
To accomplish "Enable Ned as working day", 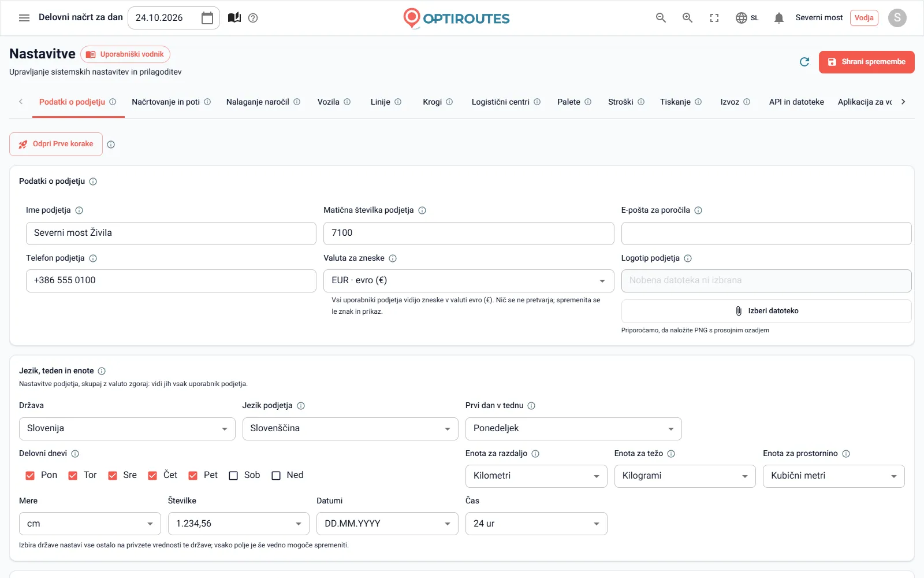I will coord(276,476).
